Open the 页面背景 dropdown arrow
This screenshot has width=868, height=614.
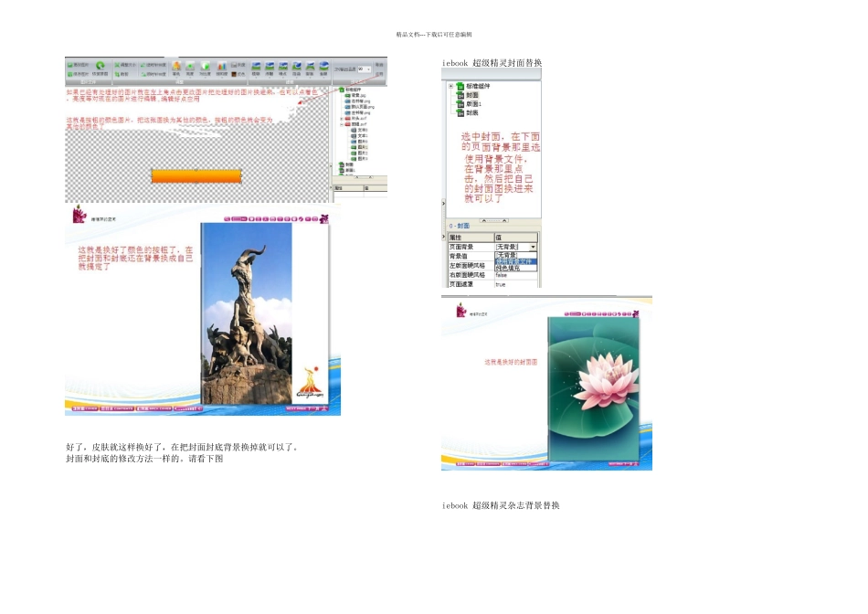click(533, 247)
